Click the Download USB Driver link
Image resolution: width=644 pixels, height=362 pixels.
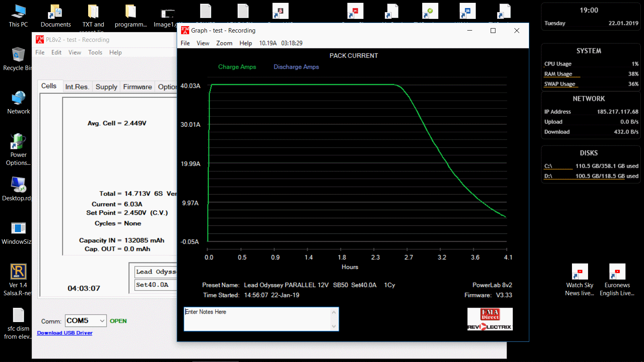(65, 333)
